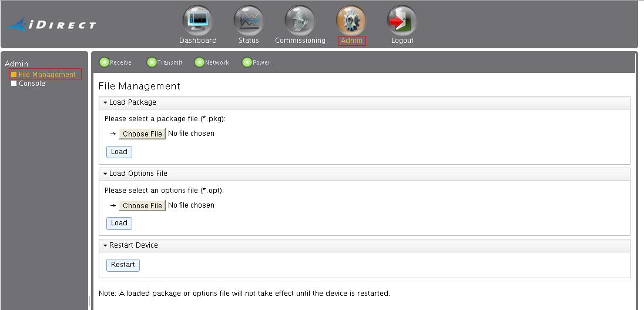This screenshot has width=644, height=310.
Task: Click the Transmit status LED
Action: (x=152, y=62)
